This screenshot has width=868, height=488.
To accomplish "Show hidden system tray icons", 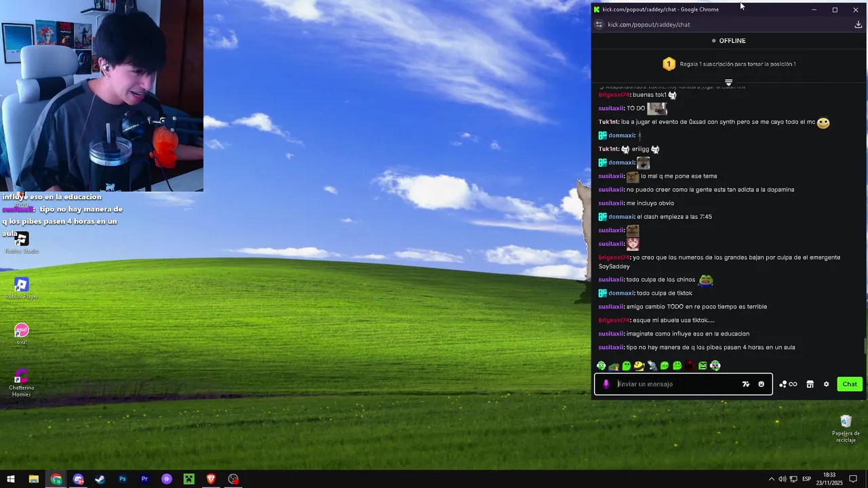I will click(x=771, y=479).
